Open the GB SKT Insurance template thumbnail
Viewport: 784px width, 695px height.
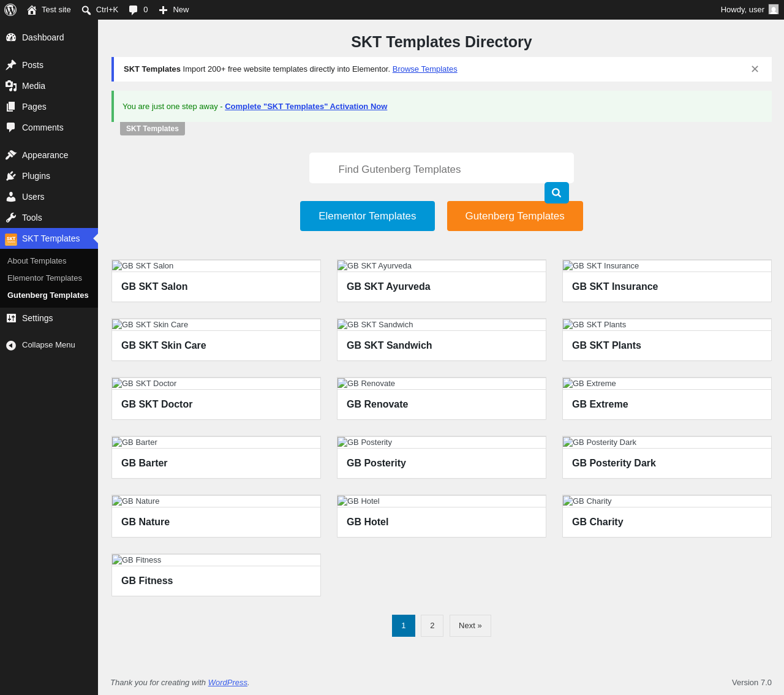pos(667,266)
